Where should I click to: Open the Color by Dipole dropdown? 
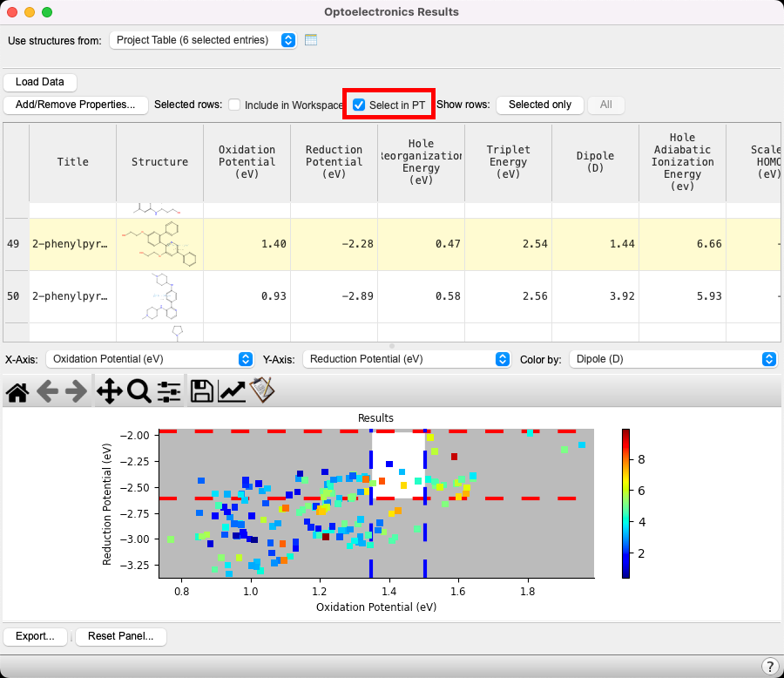[673, 359]
